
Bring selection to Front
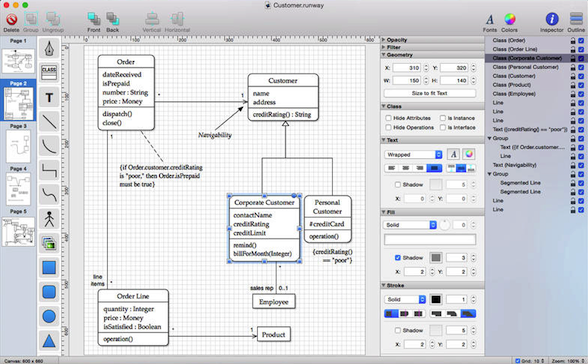[x=93, y=19]
